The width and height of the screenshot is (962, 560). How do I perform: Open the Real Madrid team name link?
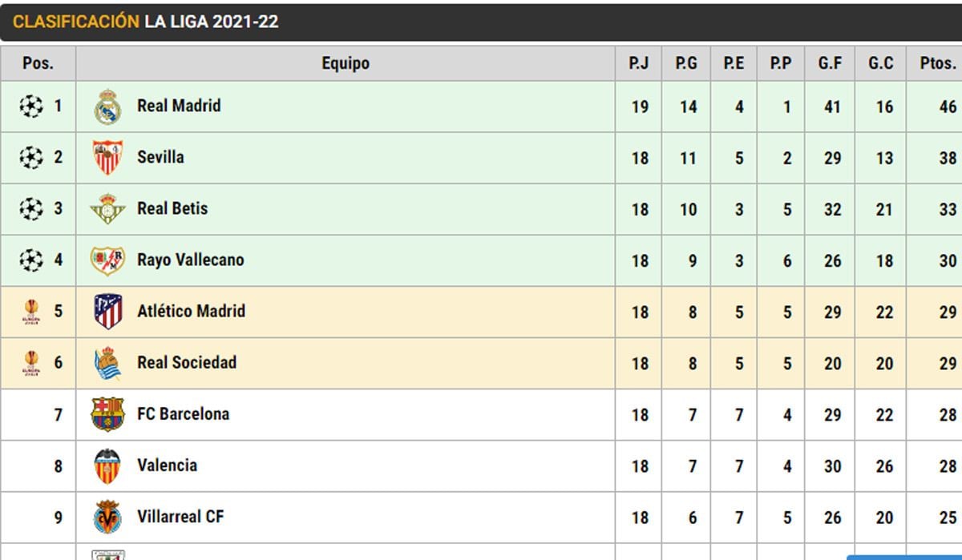tap(179, 106)
